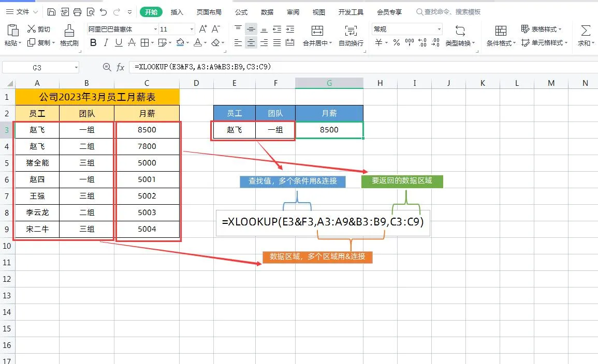Switch to the 插入 ribbon tab
The width and height of the screenshot is (598, 364).
tap(176, 11)
